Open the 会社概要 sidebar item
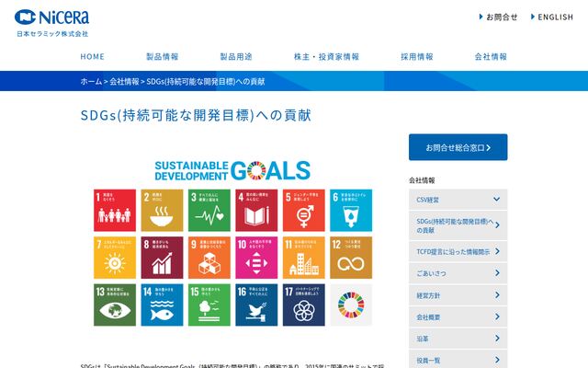 pyautogui.click(x=458, y=317)
